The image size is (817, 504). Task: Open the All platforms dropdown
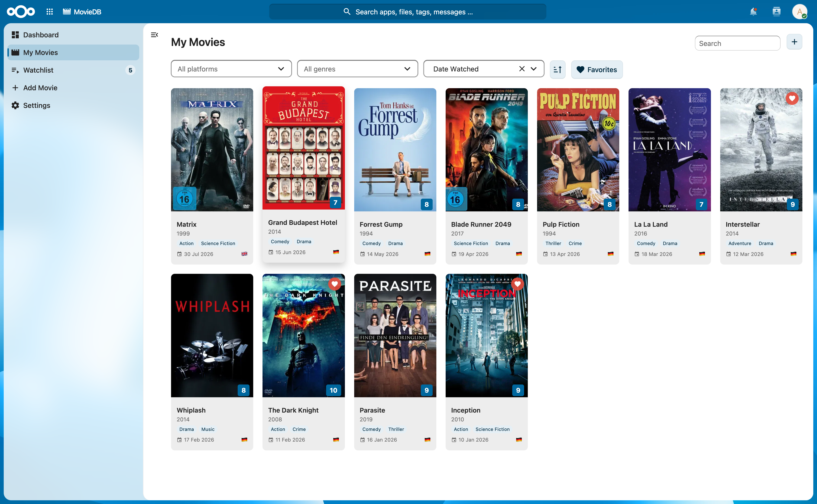point(231,69)
